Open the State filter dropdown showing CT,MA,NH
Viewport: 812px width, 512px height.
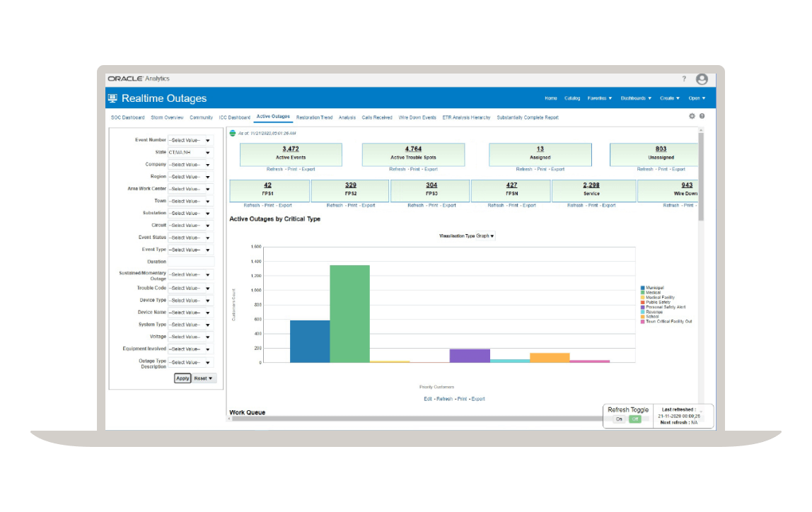tap(207, 152)
